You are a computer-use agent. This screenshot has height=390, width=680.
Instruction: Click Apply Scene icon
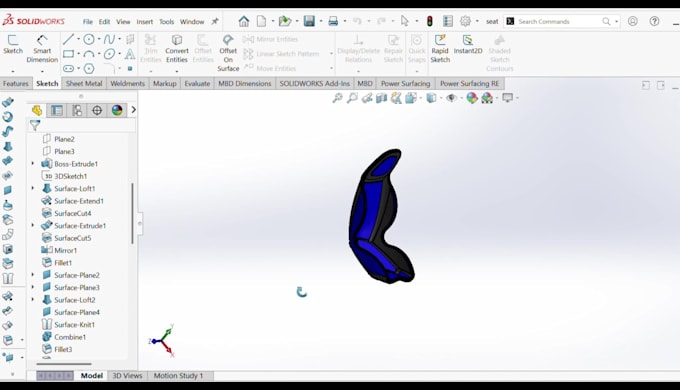487,98
